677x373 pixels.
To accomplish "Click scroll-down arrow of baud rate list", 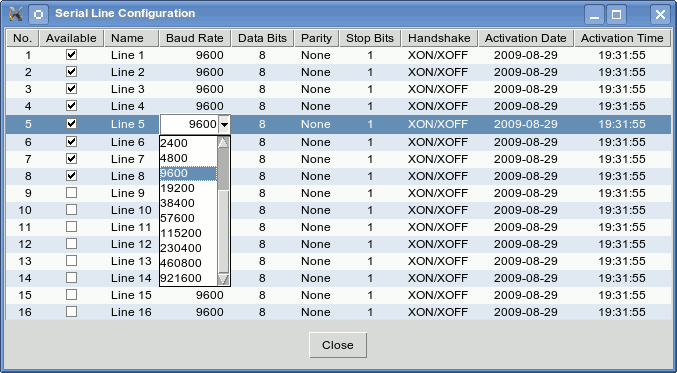I will 223,279.
